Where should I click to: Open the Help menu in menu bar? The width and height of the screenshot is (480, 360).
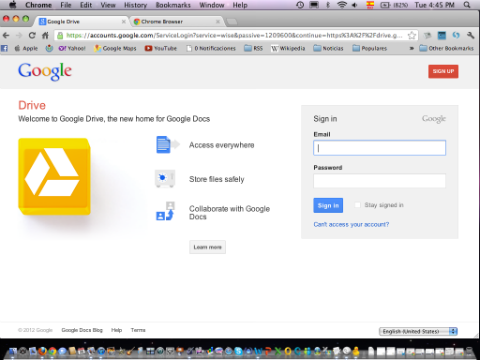[x=240, y=5]
